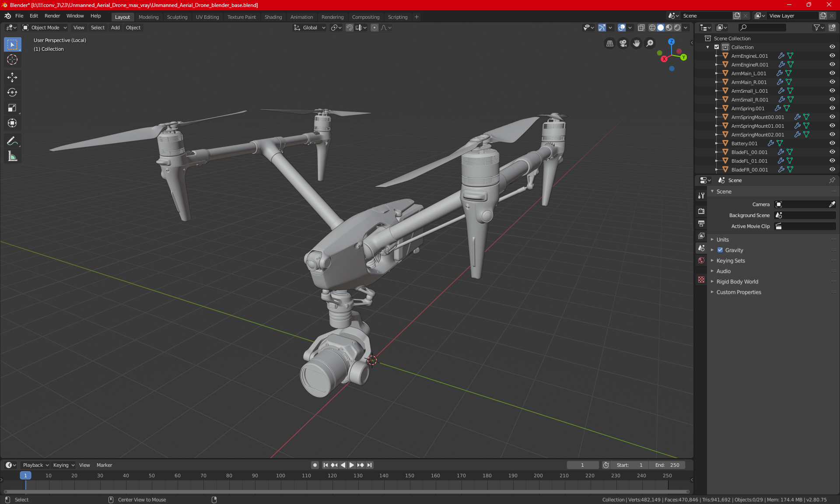Expand the Rigid Body World panel

737,282
